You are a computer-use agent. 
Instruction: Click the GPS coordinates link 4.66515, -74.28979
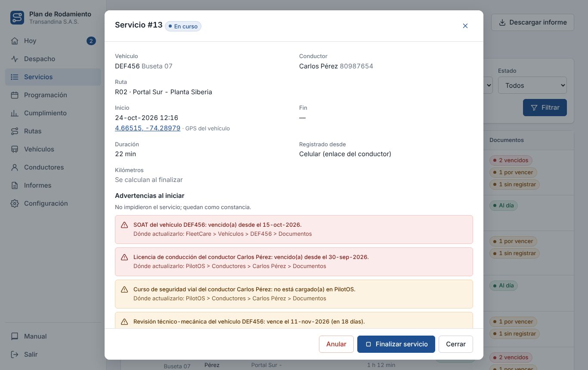(148, 128)
